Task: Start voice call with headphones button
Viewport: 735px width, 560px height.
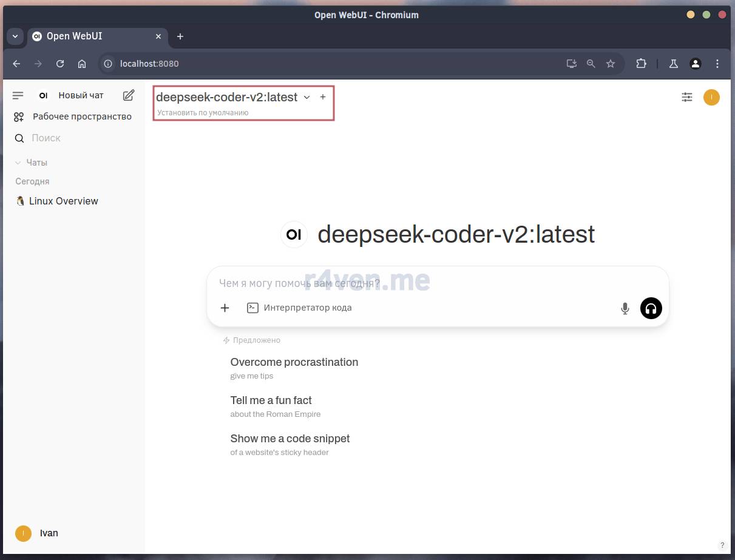Action: click(x=651, y=308)
